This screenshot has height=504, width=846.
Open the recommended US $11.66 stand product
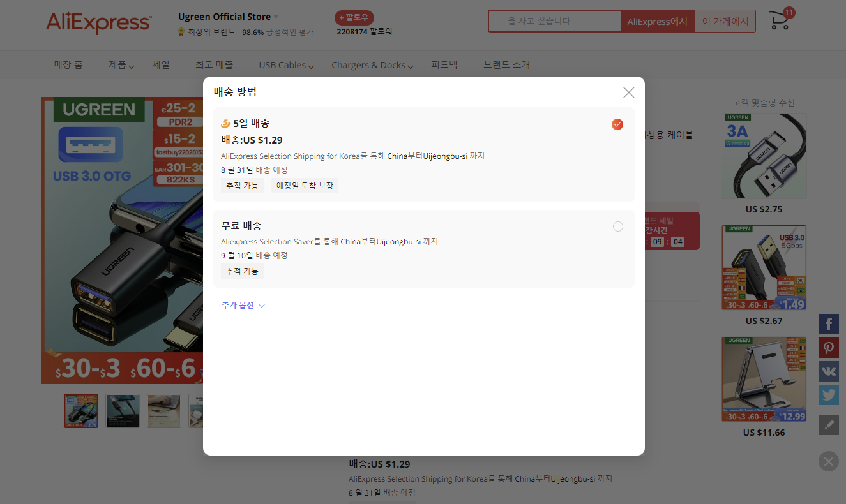click(764, 380)
